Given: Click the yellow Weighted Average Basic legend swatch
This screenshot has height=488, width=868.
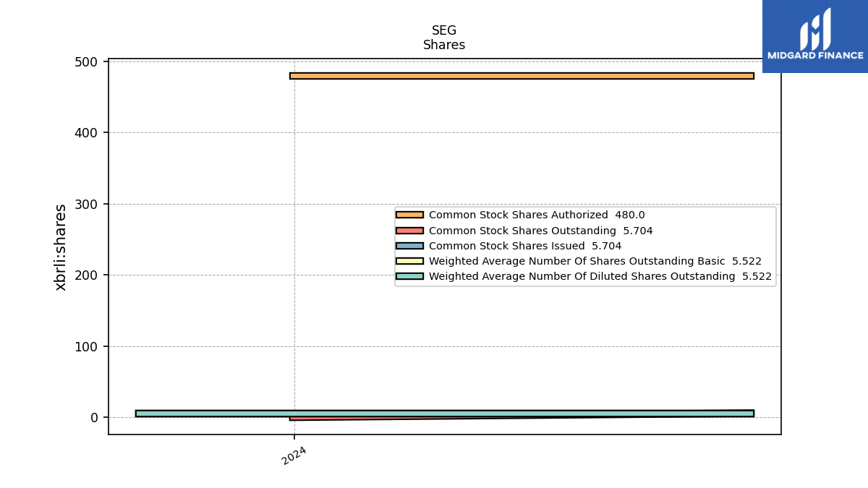Looking at the screenshot, I should pos(409,261).
